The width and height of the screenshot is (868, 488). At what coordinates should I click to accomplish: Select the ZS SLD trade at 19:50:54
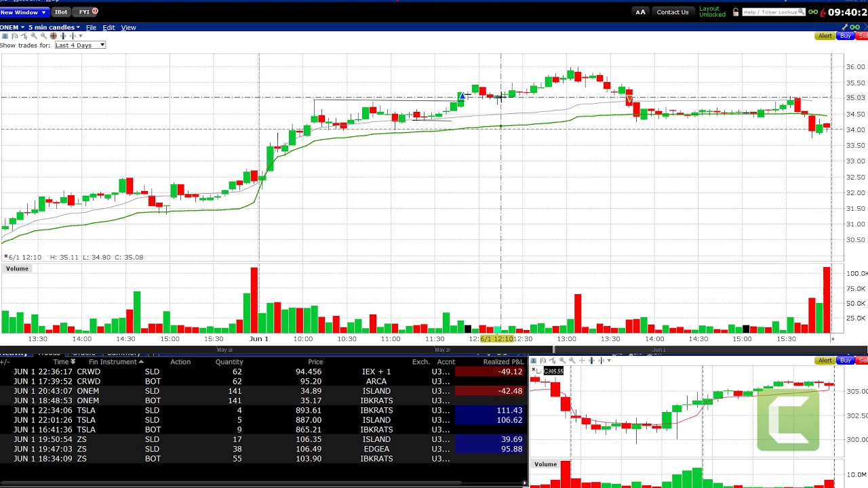click(x=263, y=439)
